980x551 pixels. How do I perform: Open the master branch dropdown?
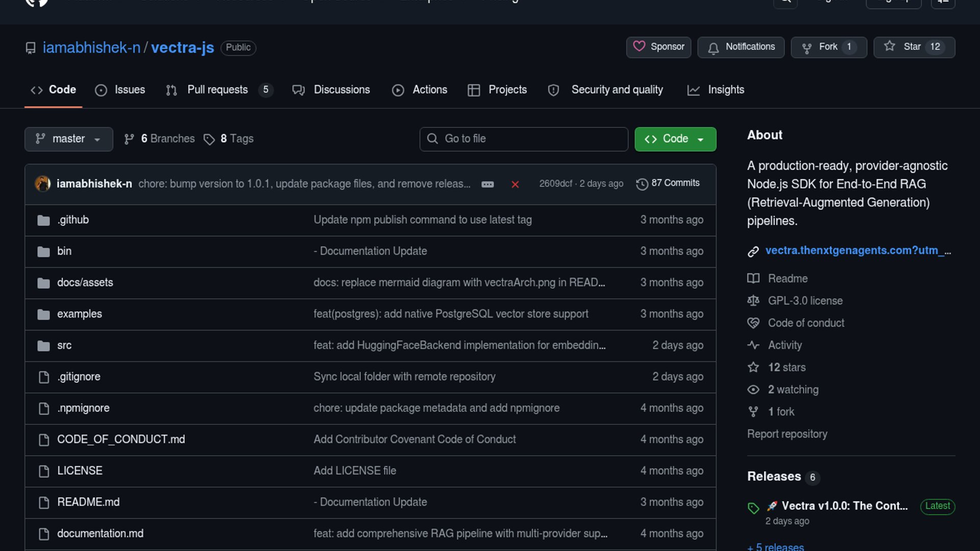pyautogui.click(x=68, y=139)
